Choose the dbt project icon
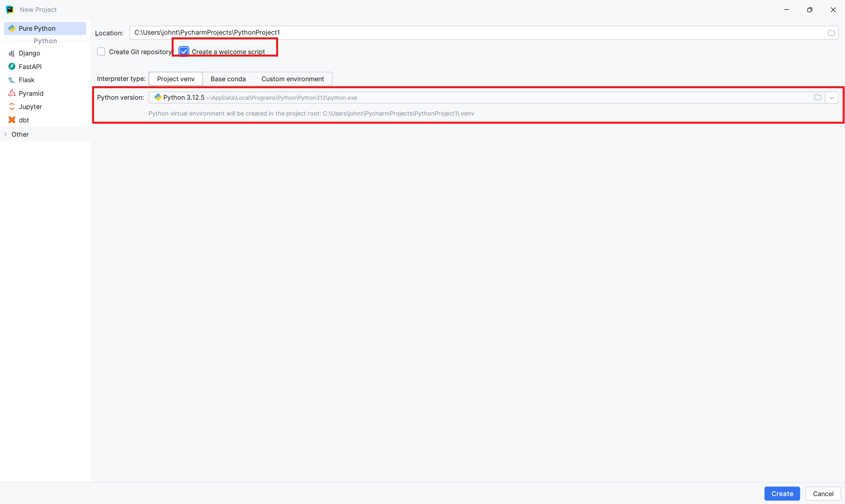Screen dimensions: 845x504 click(x=12, y=120)
